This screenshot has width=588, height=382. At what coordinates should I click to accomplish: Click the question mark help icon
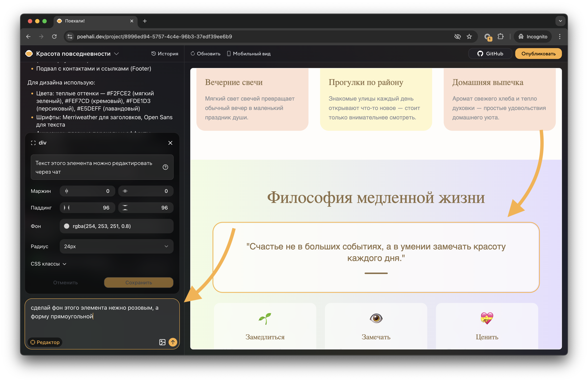165,167
